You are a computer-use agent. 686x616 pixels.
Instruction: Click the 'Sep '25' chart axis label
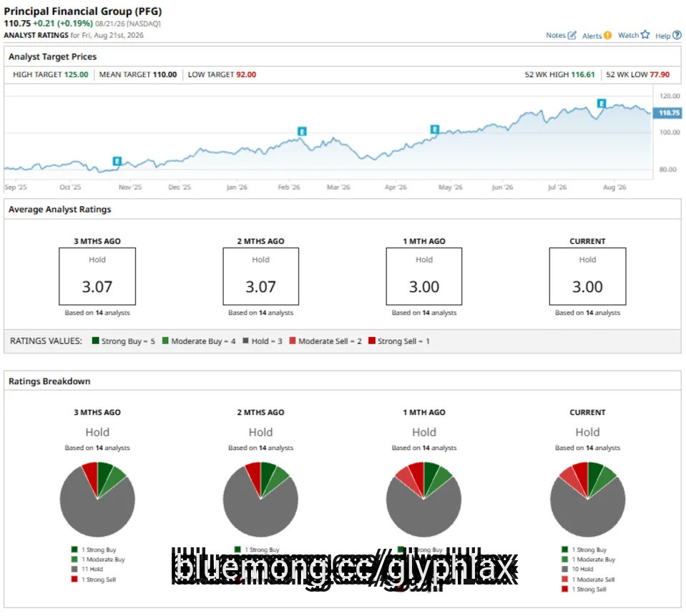pyautogui.click(x=16, y=187)
